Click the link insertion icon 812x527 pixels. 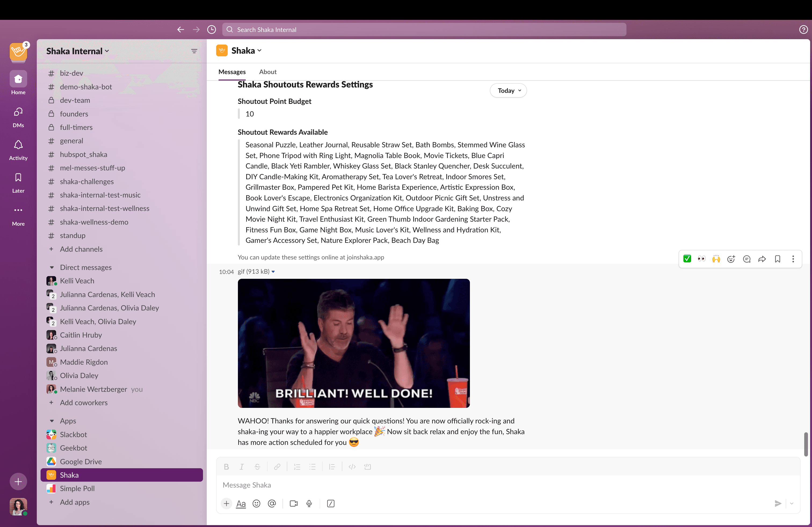coord(276,466)
